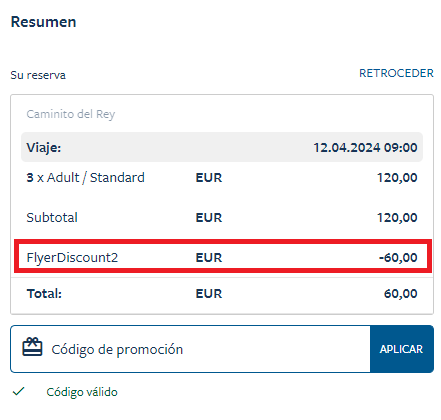Click the Total amount 60,00
441x420 pixels.
[400, 294]
